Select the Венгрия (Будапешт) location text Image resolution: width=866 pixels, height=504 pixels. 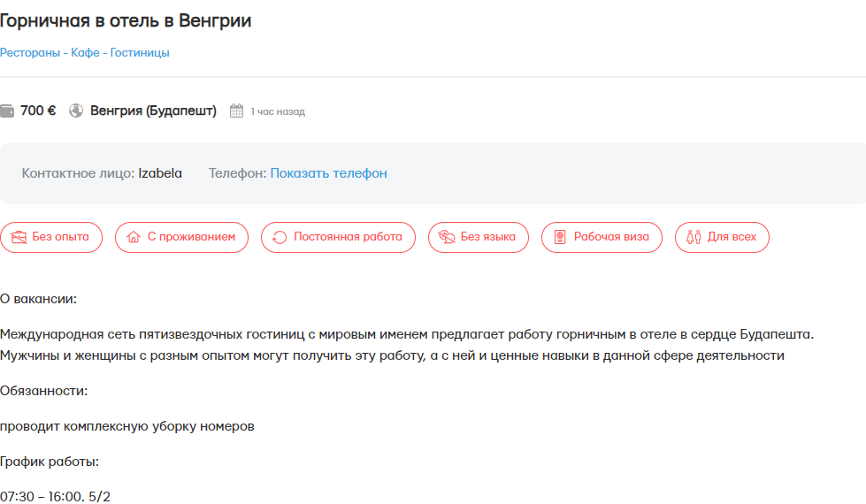pos(153,111)
